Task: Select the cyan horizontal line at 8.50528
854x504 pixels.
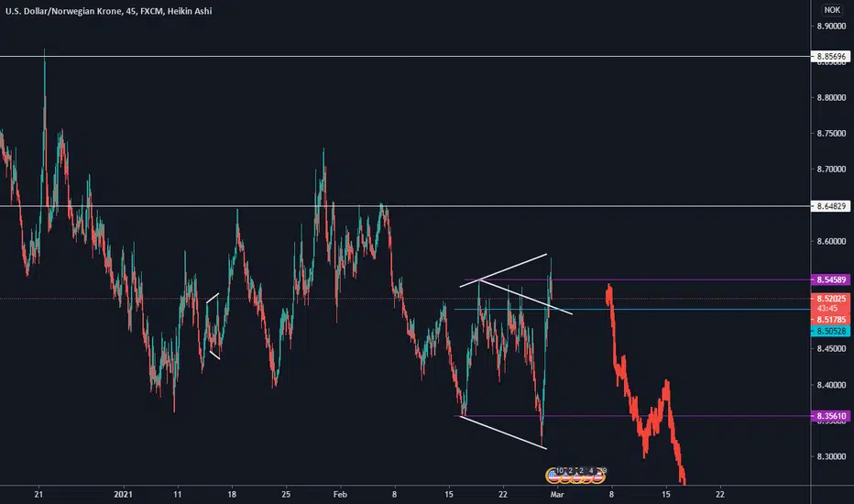Action: (x=631, y=309)
